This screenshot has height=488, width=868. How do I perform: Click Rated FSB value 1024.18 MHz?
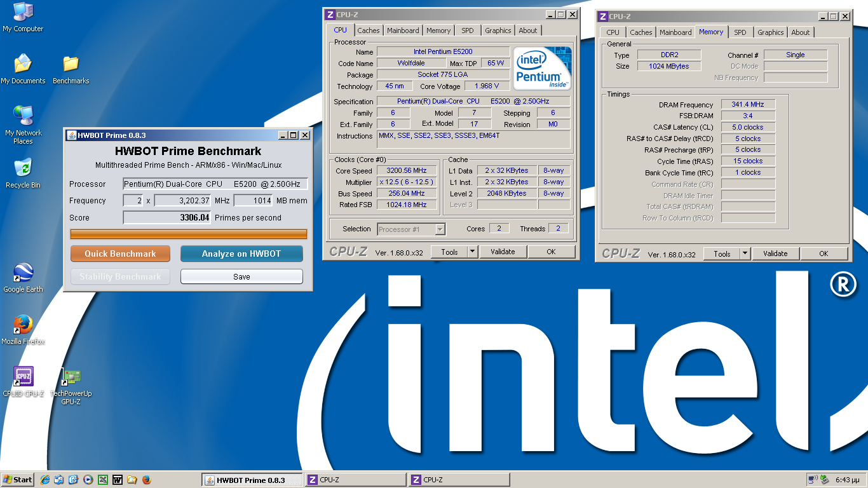tap(407, 205)
